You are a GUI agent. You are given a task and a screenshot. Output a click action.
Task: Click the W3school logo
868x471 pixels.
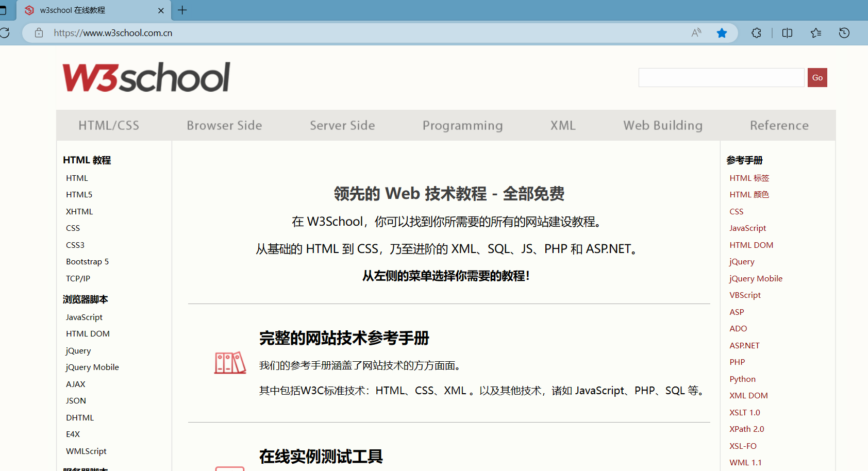pyautogui.click(x=146, y=77)
